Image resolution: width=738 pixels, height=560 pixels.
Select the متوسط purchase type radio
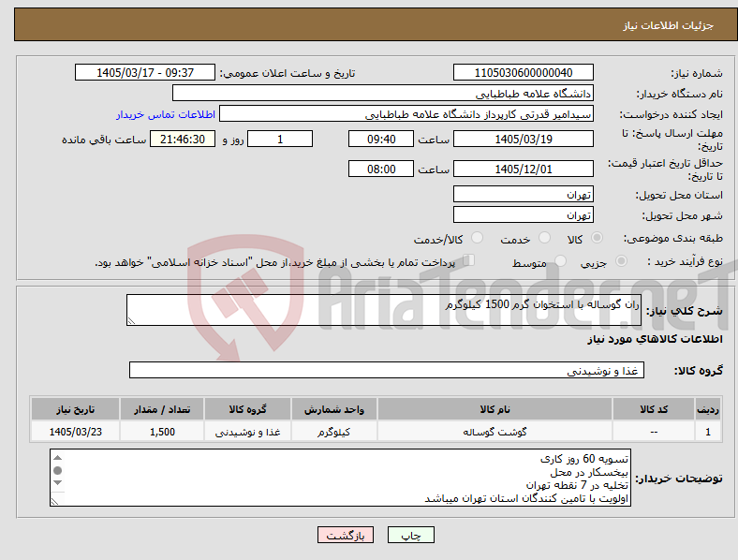tap(560, 260)
